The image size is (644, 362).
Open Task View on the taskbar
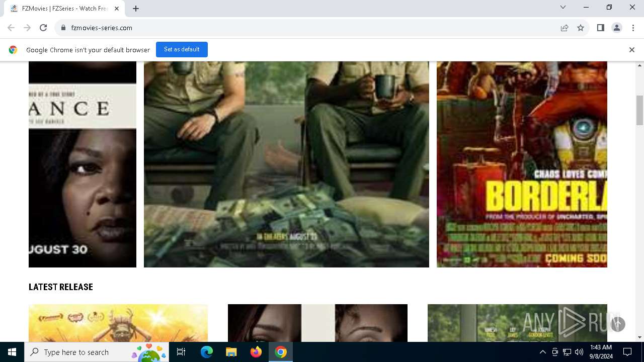tap(181, 352)
